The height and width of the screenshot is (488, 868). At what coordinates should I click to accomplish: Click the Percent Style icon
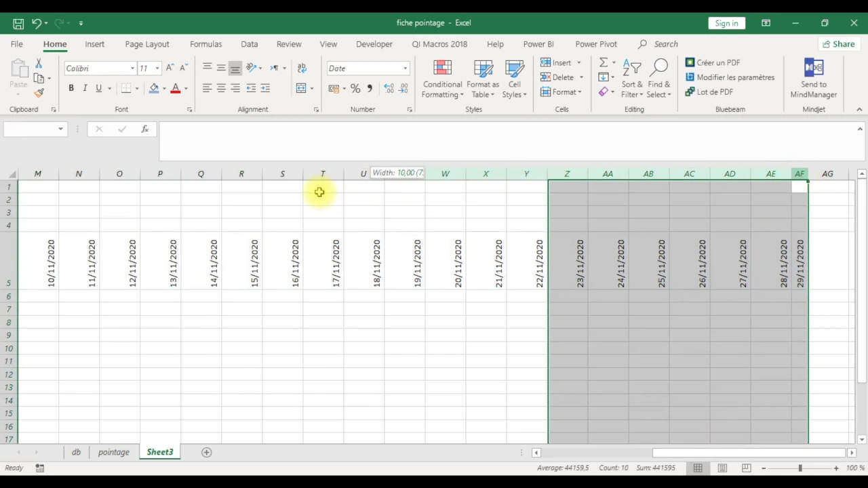pos(355,88)
